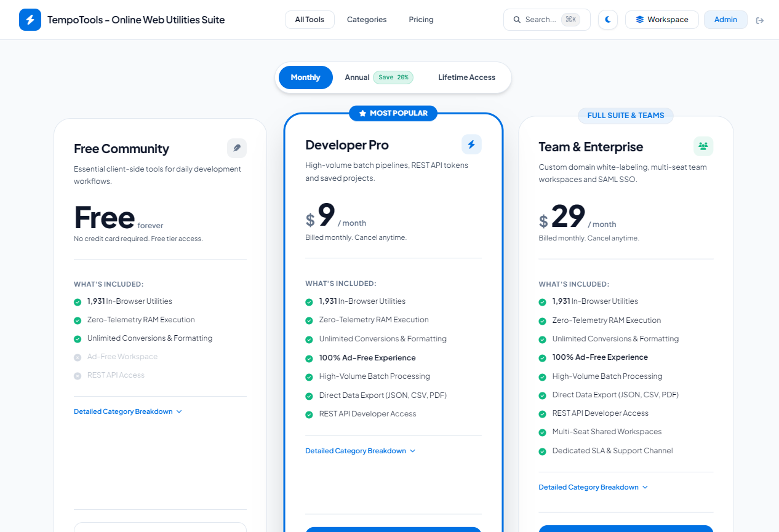Focus the Search field
This screenshot has width=779, height=532.
(x=547, y=20)
